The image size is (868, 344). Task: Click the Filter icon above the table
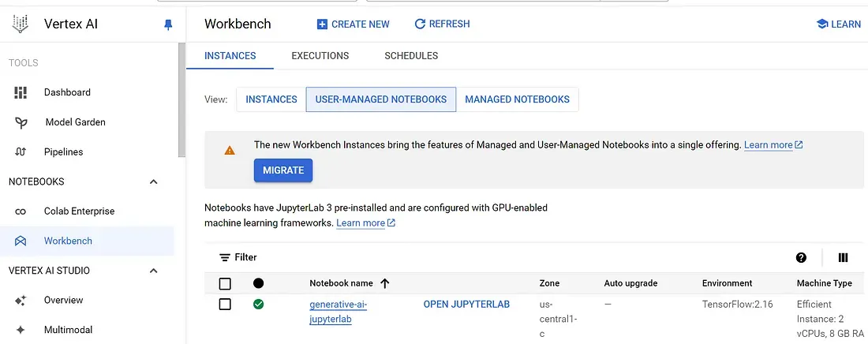tap(225, 257)
